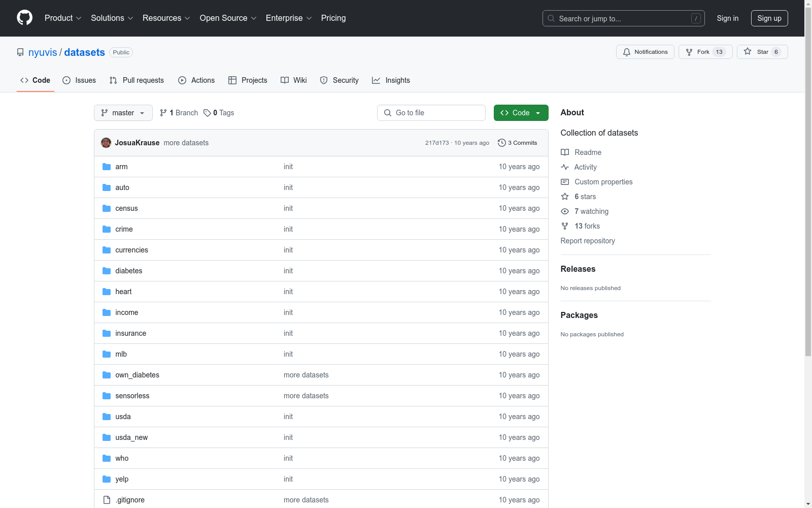812x508 pixels.
Task: Click the stars icon in About
Action: coord(565,197)
